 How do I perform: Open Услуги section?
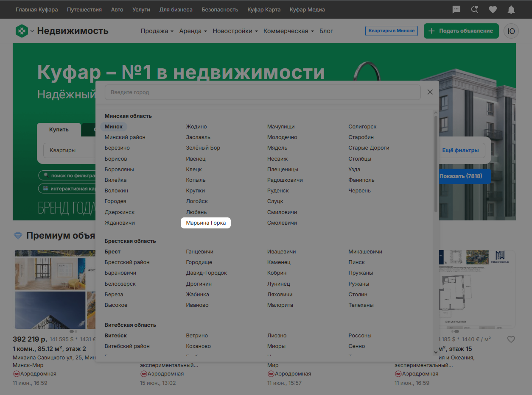(141, 9)
